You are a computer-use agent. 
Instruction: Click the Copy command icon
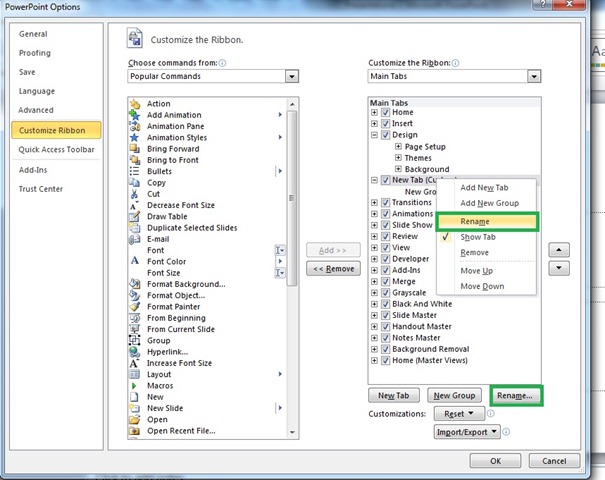pyautogui.click(x=135, y=183)
